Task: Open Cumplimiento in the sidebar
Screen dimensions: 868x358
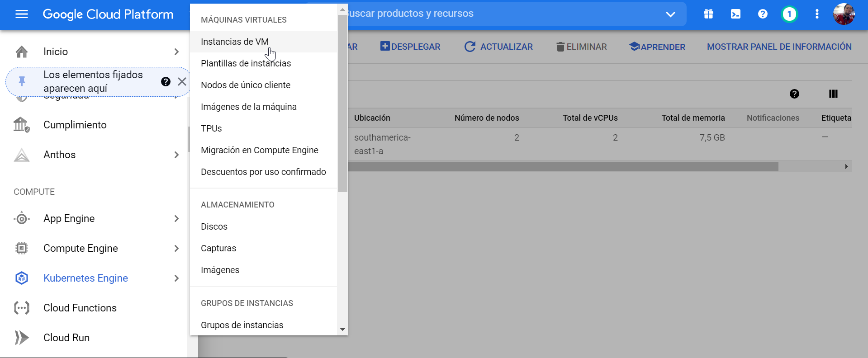Action: click(75, 125)
